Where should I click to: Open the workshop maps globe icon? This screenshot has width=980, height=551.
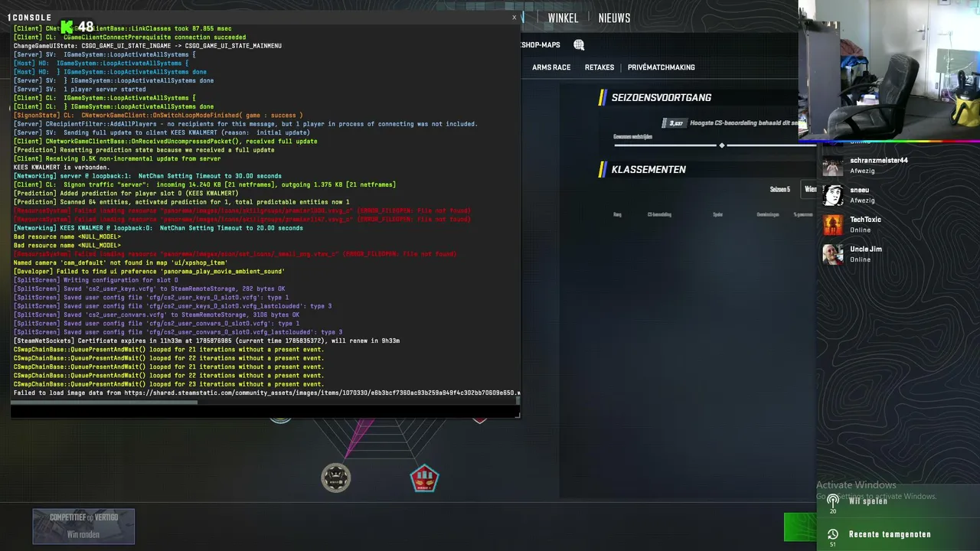[579, 45]
